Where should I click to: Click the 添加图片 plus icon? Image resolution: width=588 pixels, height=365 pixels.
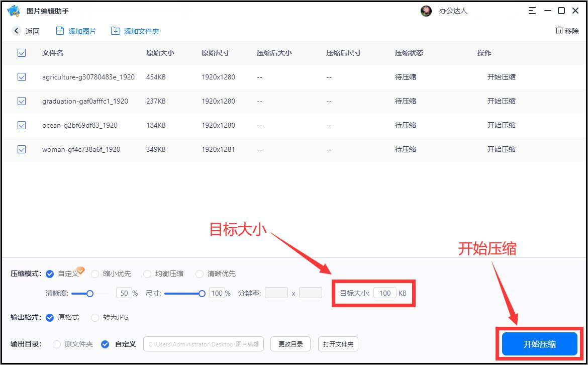point(60,31)
